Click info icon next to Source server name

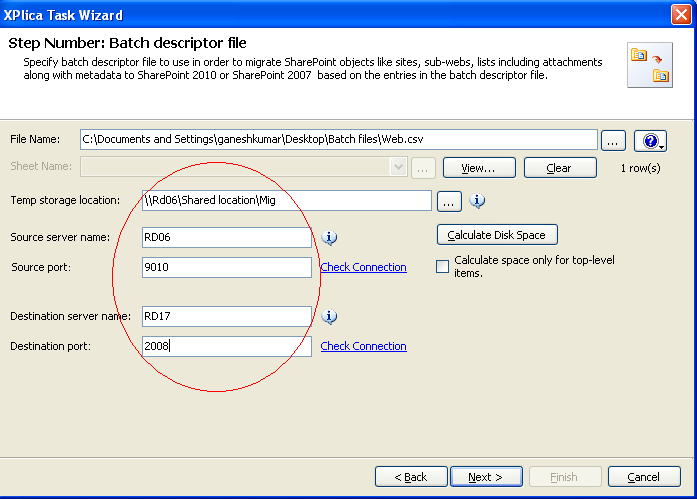(329, 238)
